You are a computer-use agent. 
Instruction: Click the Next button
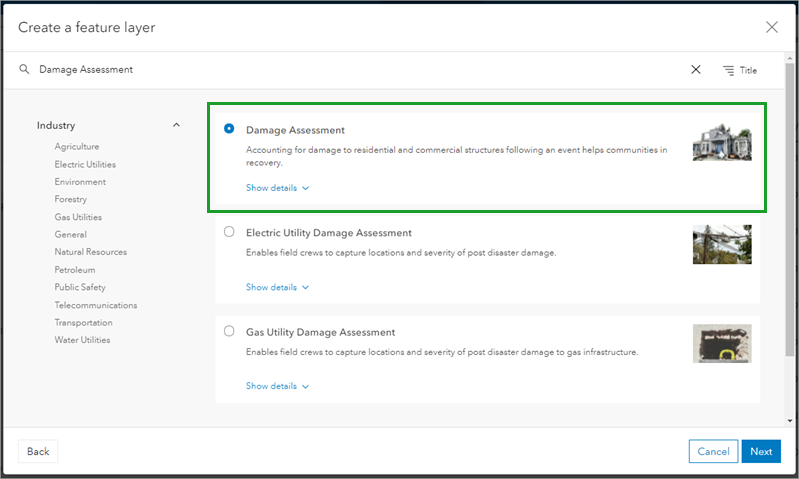coord(761,451)
